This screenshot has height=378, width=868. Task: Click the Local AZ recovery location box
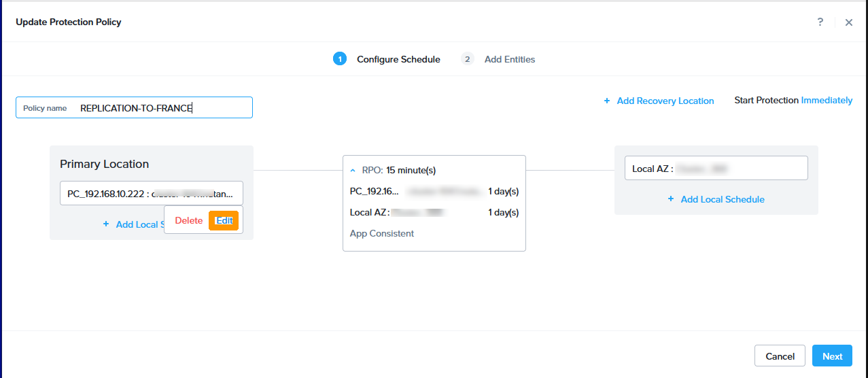click(x=716, y=169)
